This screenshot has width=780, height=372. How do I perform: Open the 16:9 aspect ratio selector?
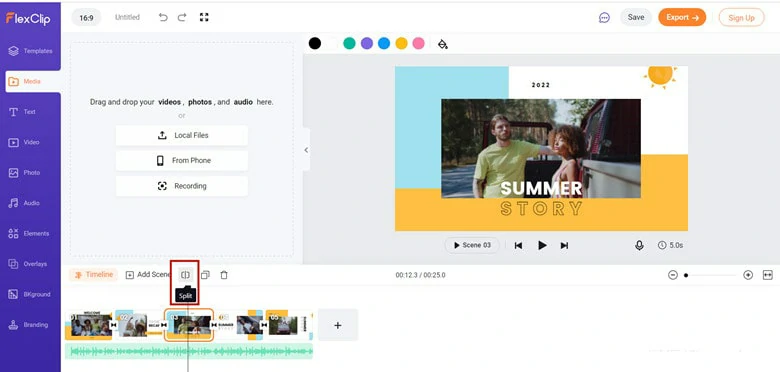click(x=87, y=17)
